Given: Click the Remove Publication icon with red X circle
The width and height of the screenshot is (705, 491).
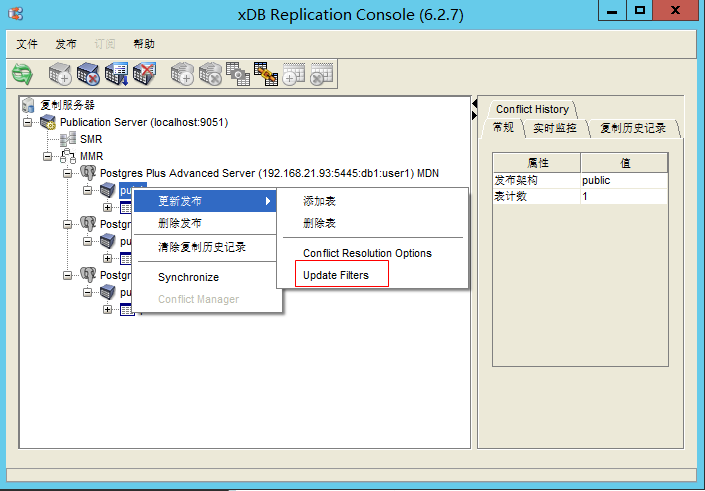Looking at the screenshot, I should (88, 74).
